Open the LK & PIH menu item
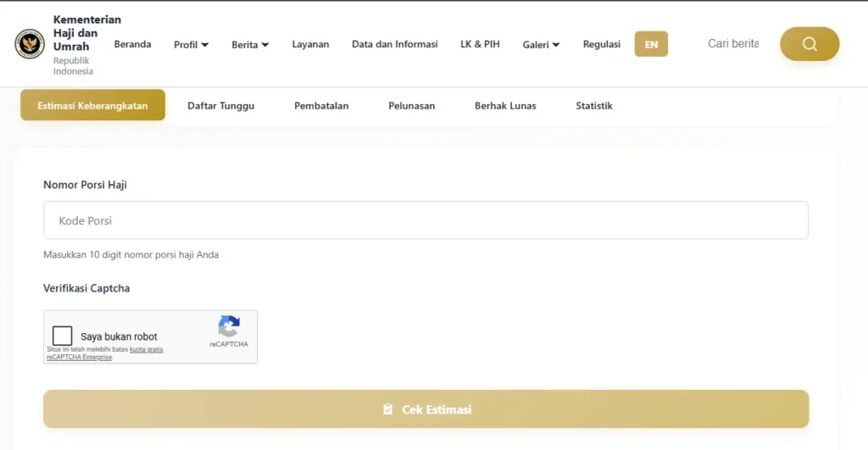Screen dimensions: 868x450 point(480,44)
